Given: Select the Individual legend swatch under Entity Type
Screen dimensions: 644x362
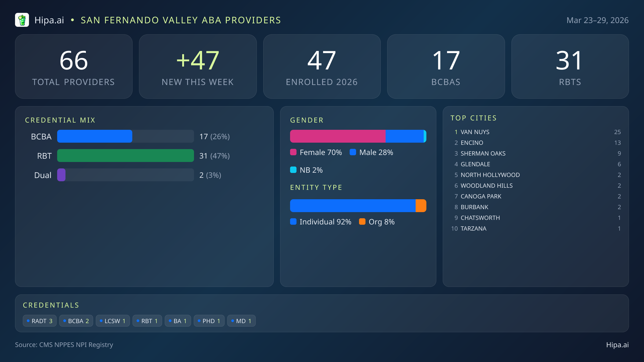Looking at the screenshot, I should pyautogui.click(x=293, y=222).
